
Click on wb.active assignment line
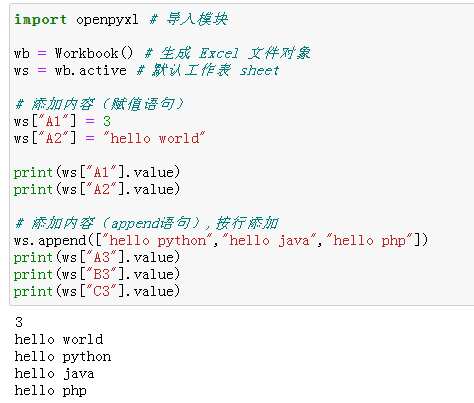(146, 70)
